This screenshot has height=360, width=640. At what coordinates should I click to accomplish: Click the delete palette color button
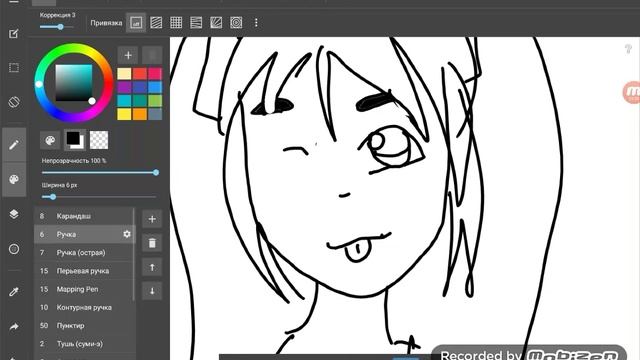(x=152, y=55)
